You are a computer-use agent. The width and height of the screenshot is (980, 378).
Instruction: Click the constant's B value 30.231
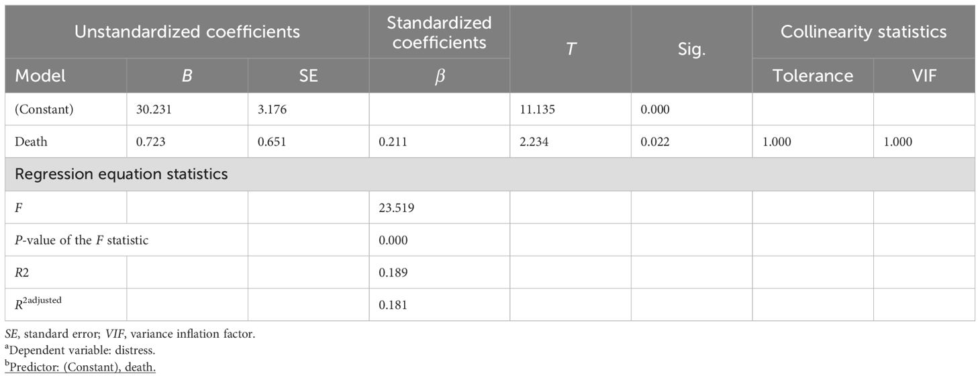click(x=154, y=110)
